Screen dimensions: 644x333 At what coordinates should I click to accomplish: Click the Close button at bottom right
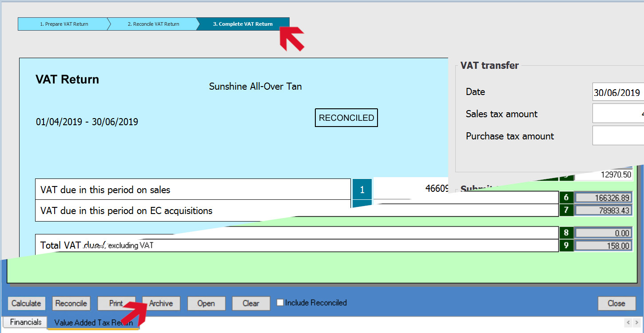pos(616,303)
